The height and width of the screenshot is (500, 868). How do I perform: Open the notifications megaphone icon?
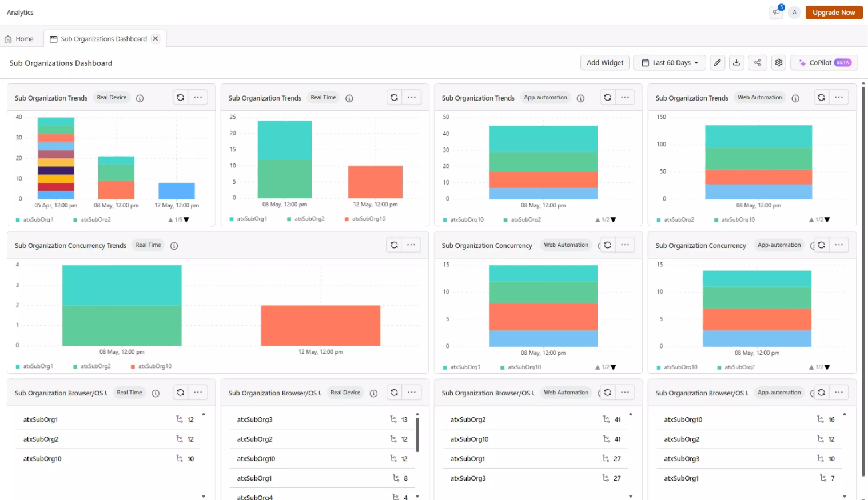point(776,12)
